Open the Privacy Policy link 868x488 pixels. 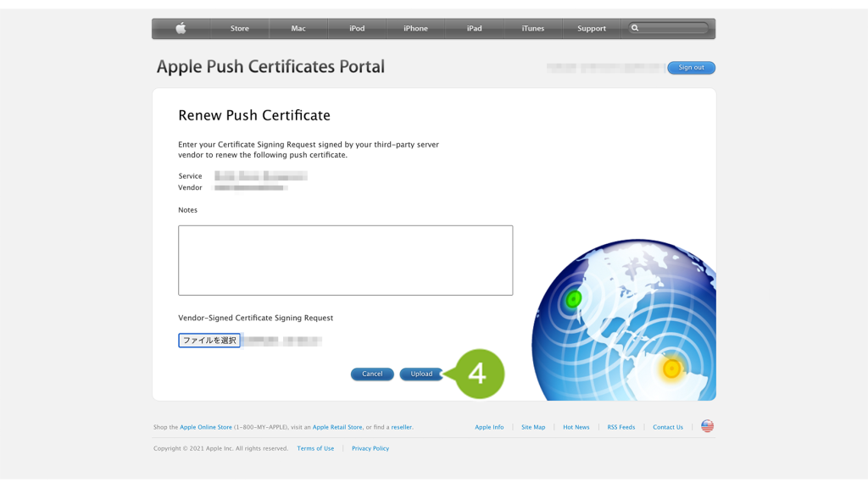[x=370, y=448]
